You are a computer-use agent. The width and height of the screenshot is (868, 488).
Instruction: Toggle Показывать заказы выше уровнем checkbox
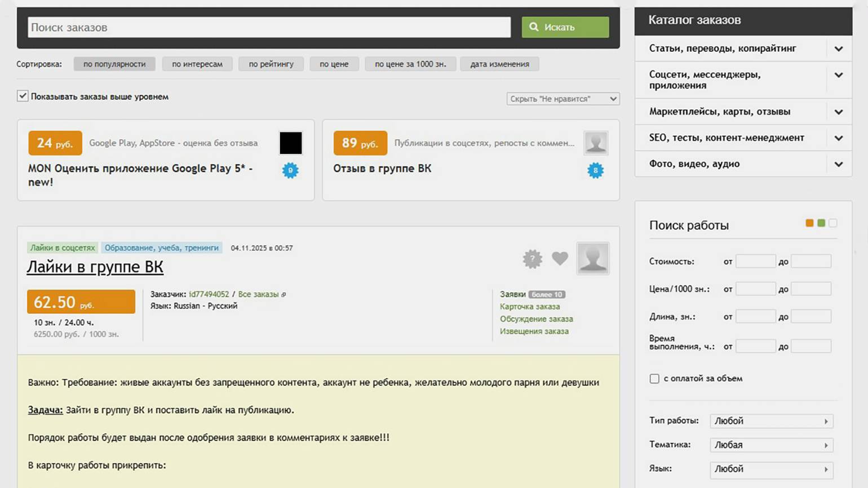tap(23, 96)
